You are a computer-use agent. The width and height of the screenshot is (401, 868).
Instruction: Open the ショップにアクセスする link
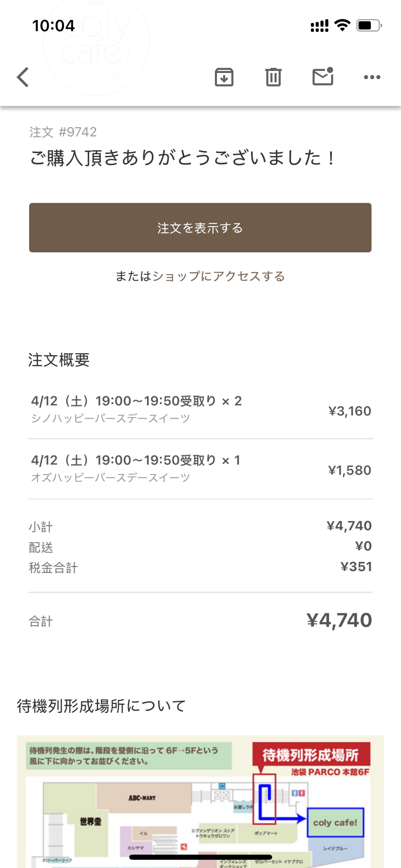pos(219,276)
